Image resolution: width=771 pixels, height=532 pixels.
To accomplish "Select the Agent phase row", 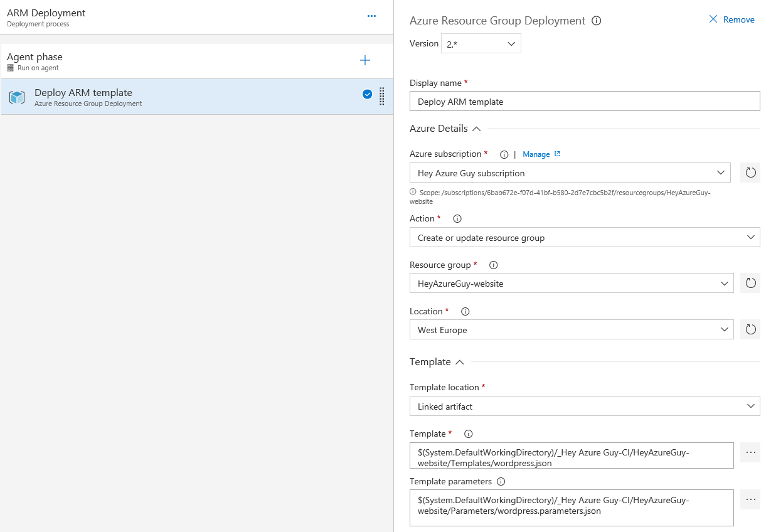I will click(197, 61).
